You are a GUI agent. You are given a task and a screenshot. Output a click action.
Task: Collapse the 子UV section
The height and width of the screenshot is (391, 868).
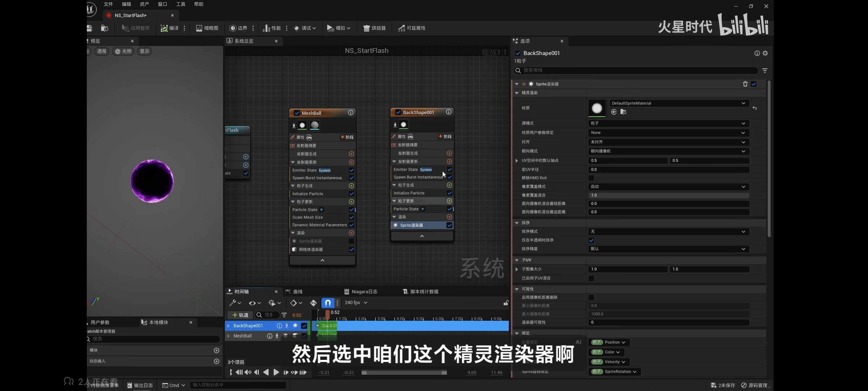tap(517, 260)
